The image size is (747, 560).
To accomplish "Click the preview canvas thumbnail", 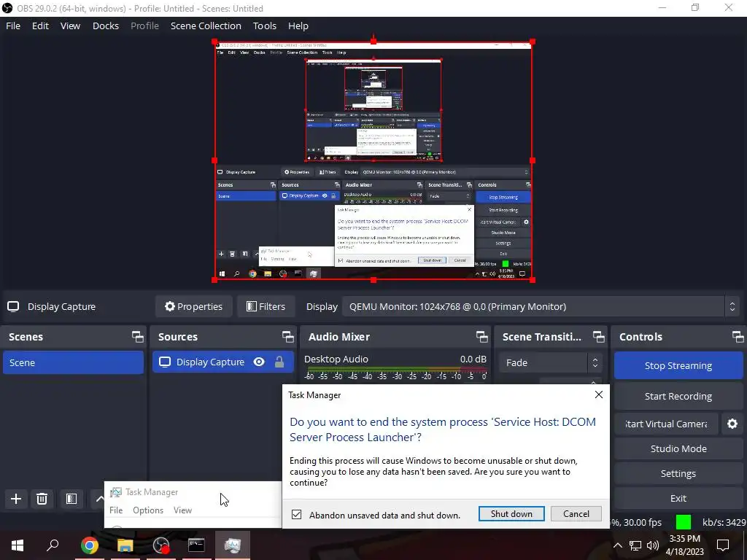I will click(373, 161).
